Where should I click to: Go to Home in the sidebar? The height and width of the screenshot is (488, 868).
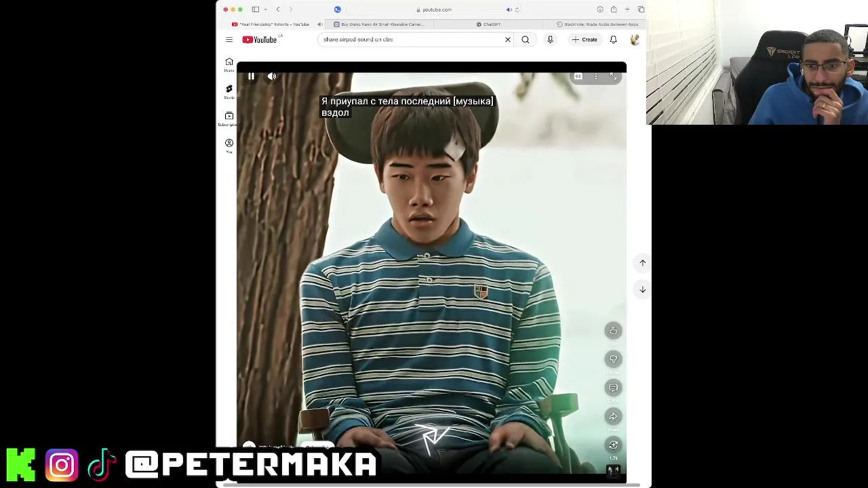click(x=229, y=64)
